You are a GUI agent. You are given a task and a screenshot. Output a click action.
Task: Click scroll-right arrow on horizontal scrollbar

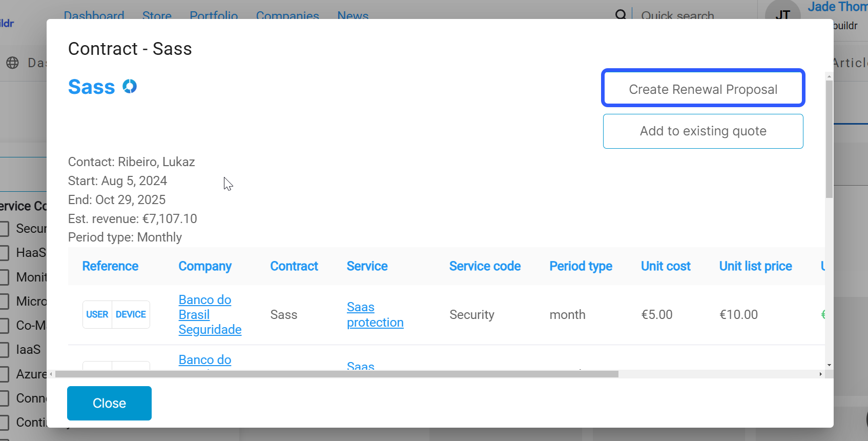(820, 374)
